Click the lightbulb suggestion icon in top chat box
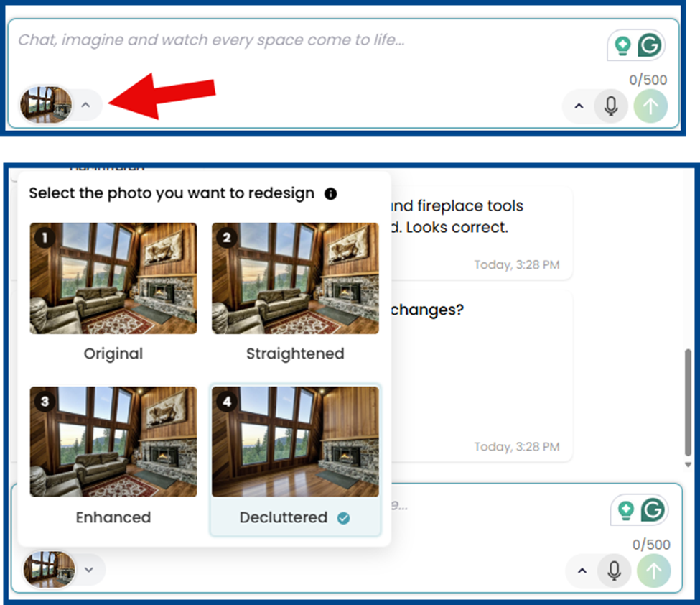Screen dimensions: 700x605 [623, 45]
